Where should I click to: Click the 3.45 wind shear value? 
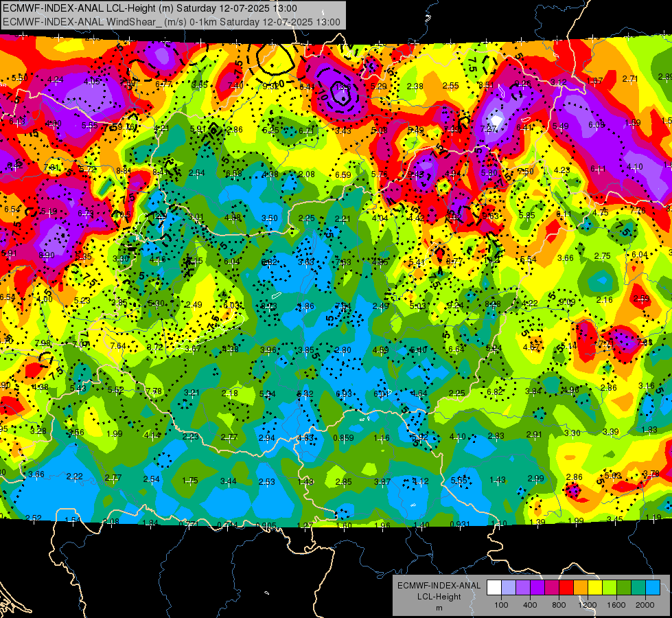pos(614,519)
